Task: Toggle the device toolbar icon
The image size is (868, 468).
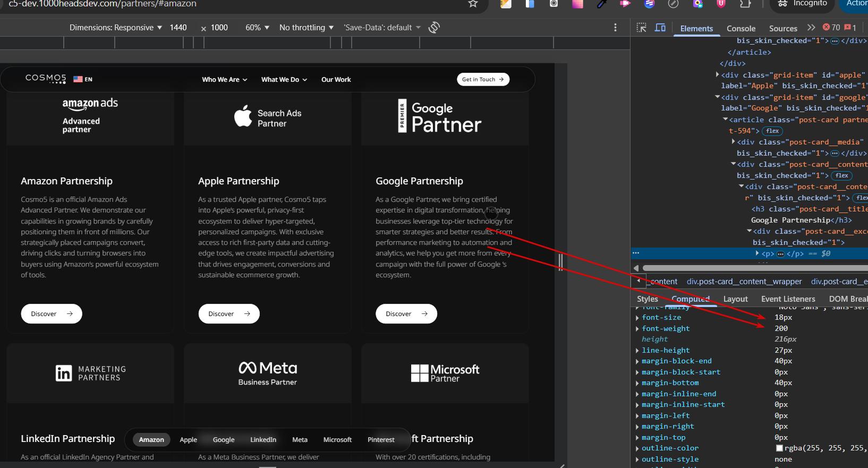Action: [x=660, y=28]
